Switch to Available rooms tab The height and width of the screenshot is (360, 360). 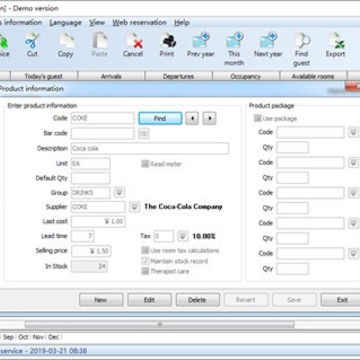coord(313,76)
